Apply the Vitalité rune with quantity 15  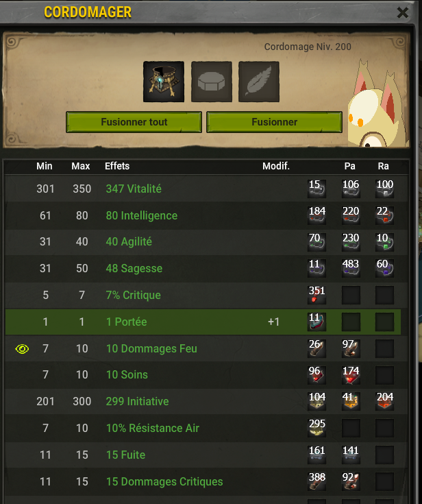(x=316, y=189)
